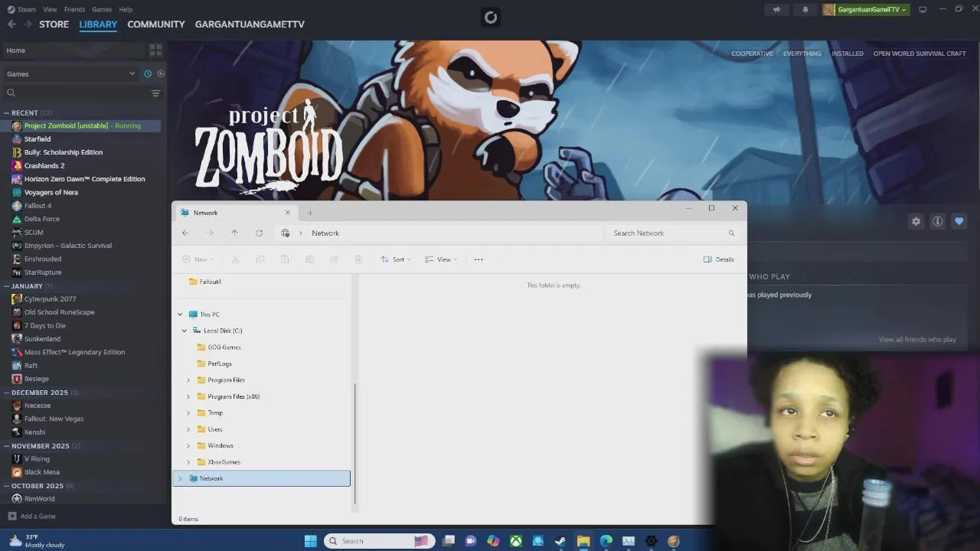Open Task View from the taskbar
This screenshot has height=551, width=980.
point(449,541)
